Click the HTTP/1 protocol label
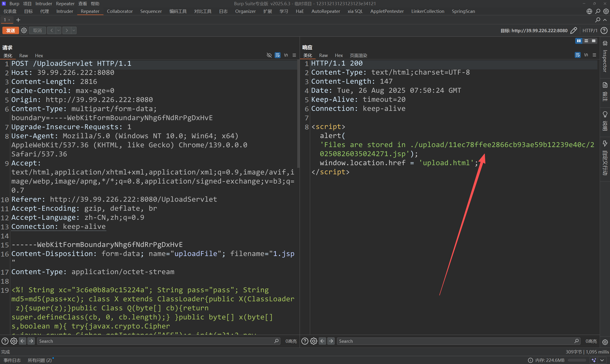The width and height of the screenshot is (610, 364). click(x=590, y=31)
